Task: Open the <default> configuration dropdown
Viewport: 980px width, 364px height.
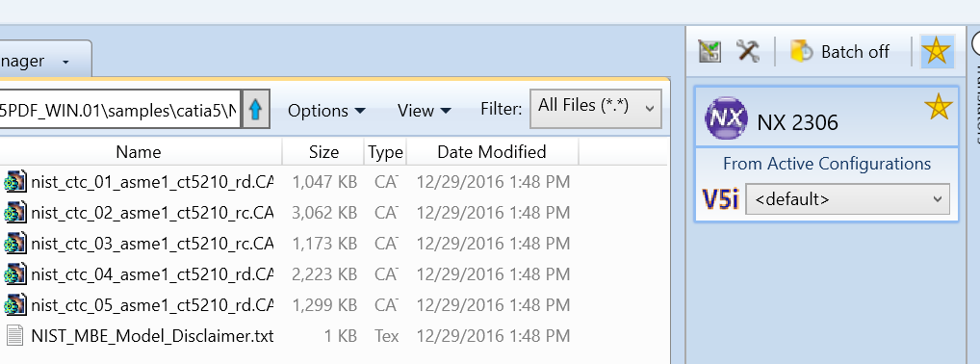Action: coord(847,199)
